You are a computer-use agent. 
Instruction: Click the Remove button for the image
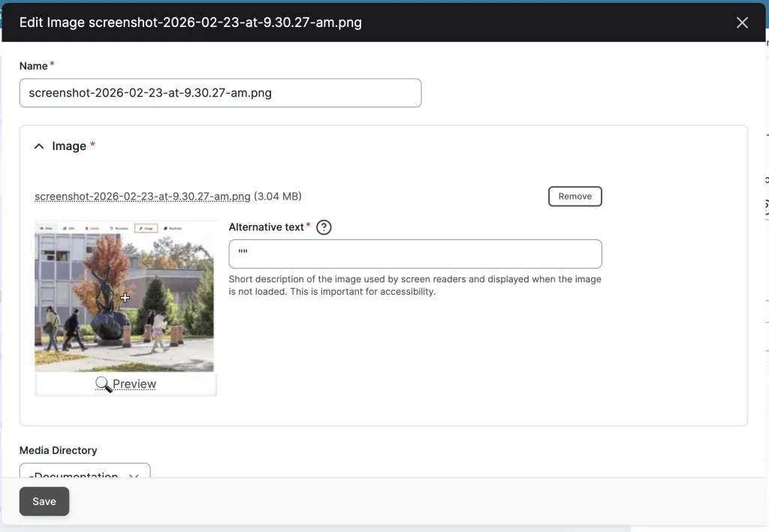click(574, 197)
